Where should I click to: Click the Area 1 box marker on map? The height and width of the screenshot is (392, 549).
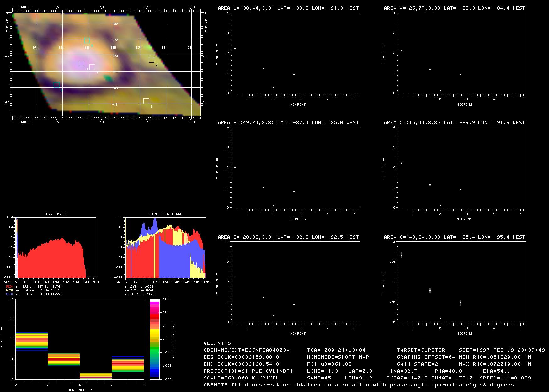92,67
